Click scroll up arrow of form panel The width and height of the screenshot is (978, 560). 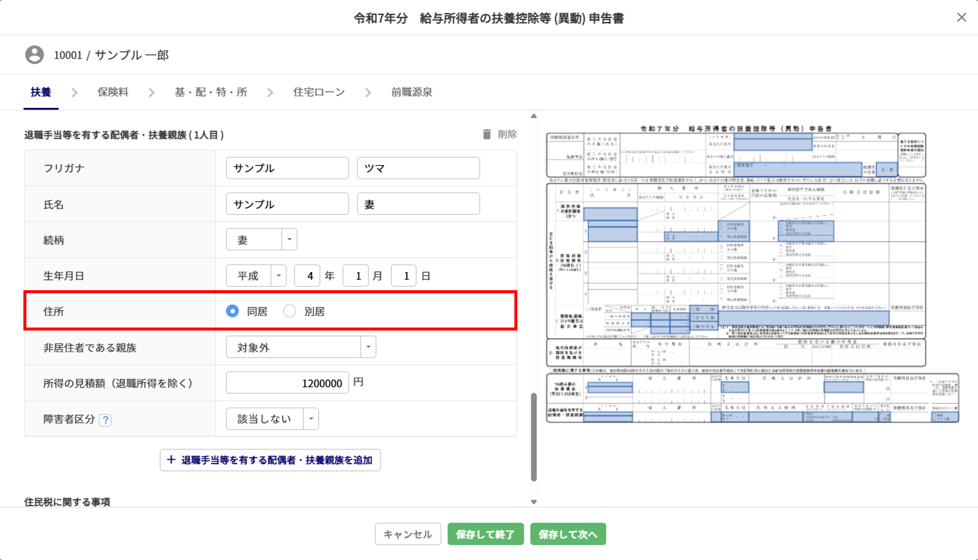pos(534,116)
